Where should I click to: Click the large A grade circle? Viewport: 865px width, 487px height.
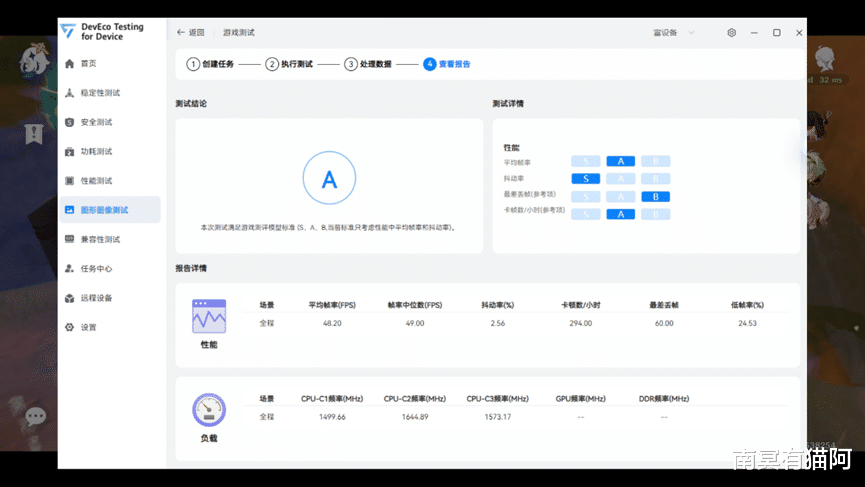[x=329, y=178]
